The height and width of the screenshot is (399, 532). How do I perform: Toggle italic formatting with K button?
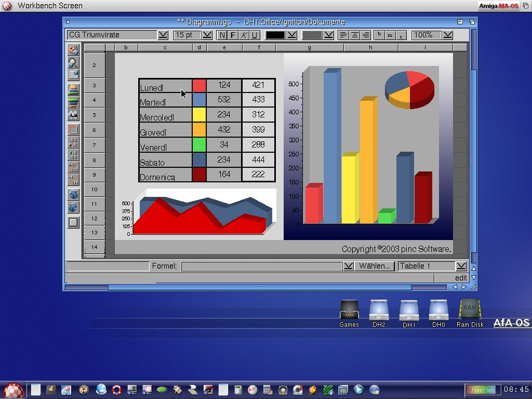pos(244,35)
